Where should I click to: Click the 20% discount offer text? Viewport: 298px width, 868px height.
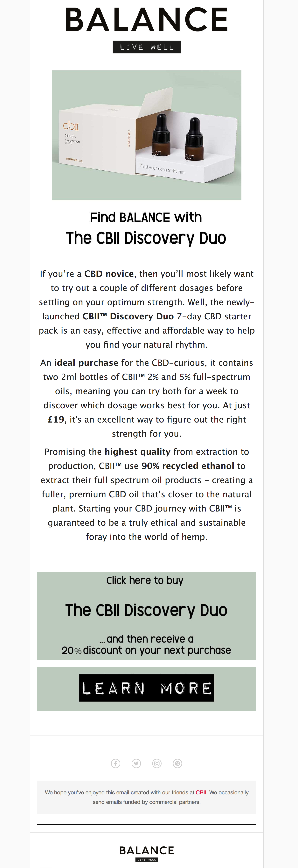146,645
